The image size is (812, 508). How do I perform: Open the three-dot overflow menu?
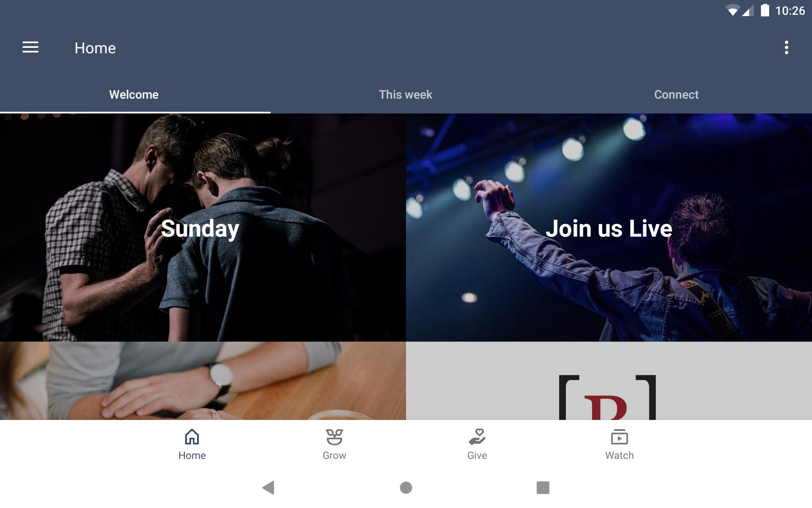786,47
